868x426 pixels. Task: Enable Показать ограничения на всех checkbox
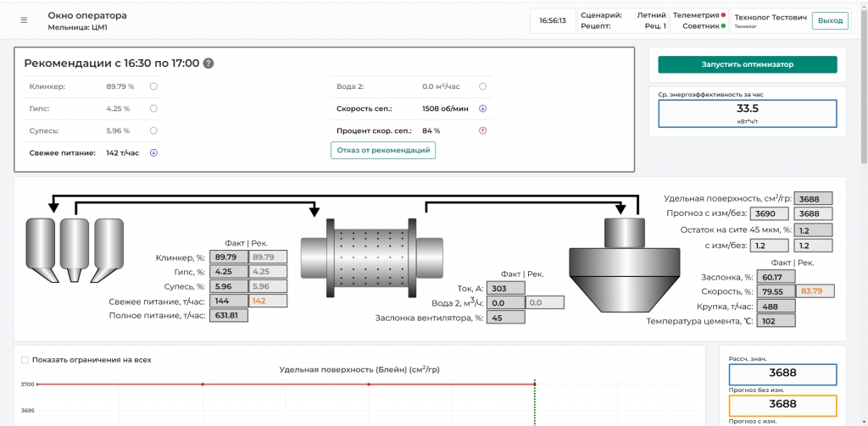coord(25,360)
